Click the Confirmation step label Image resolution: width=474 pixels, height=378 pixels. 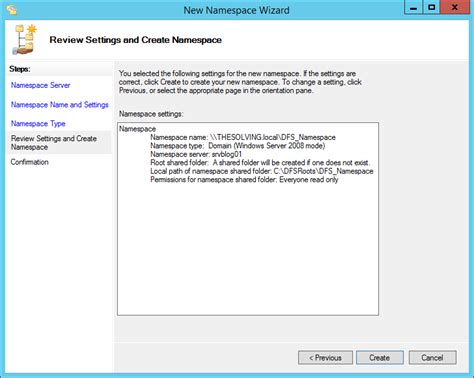coord(30,162)
